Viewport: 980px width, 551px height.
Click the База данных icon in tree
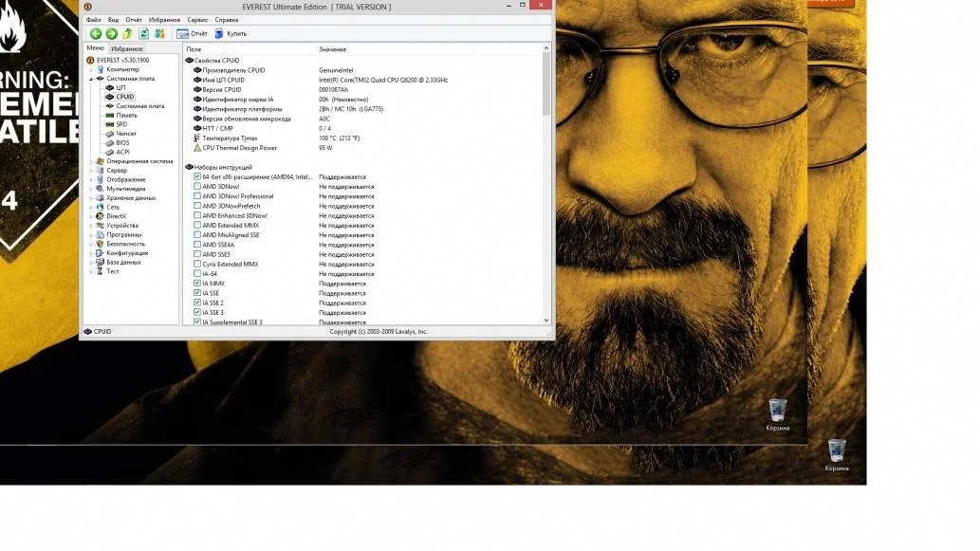click(x=100, y=262)
